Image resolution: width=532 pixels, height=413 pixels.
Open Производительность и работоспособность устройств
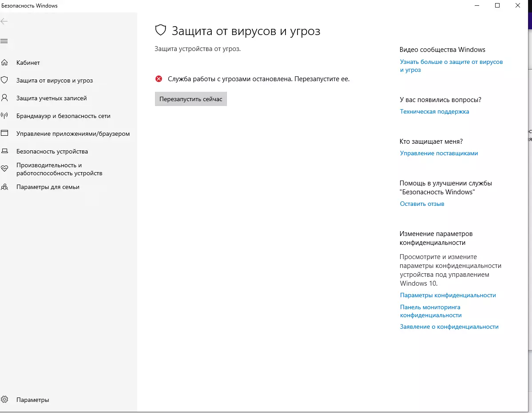(60, 169)
